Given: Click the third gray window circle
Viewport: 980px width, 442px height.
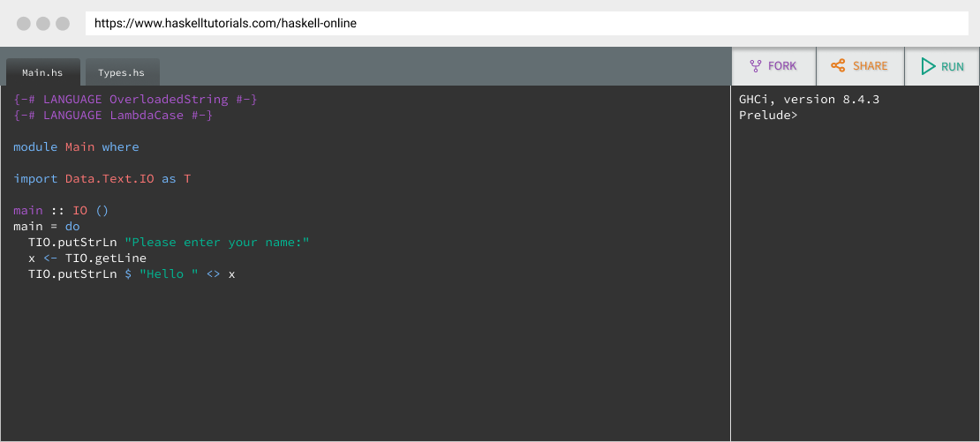Looking at the screenshot, I should [x=63, y=24].
